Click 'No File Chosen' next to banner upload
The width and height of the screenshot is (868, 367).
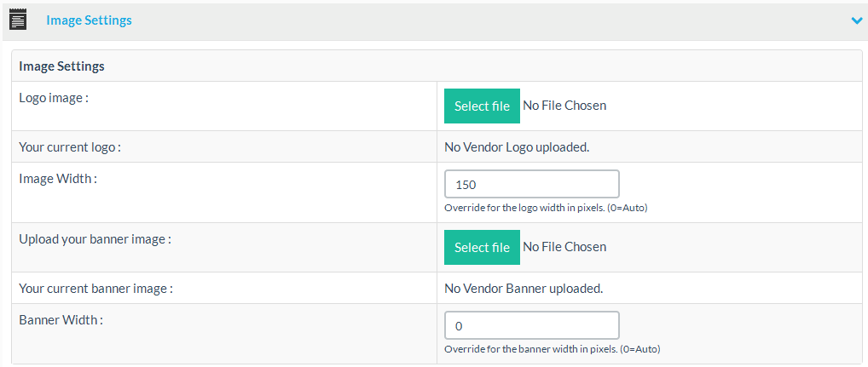click(x=564, y=247)
